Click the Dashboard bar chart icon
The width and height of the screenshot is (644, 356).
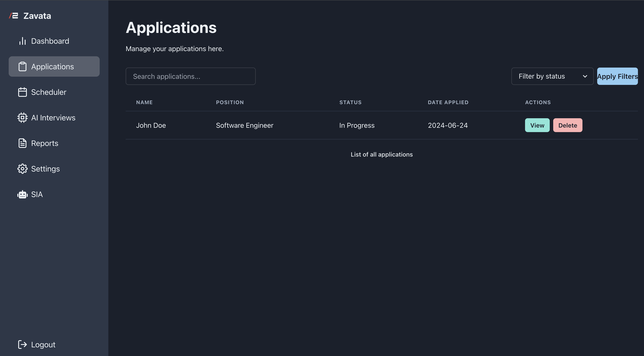22,41
